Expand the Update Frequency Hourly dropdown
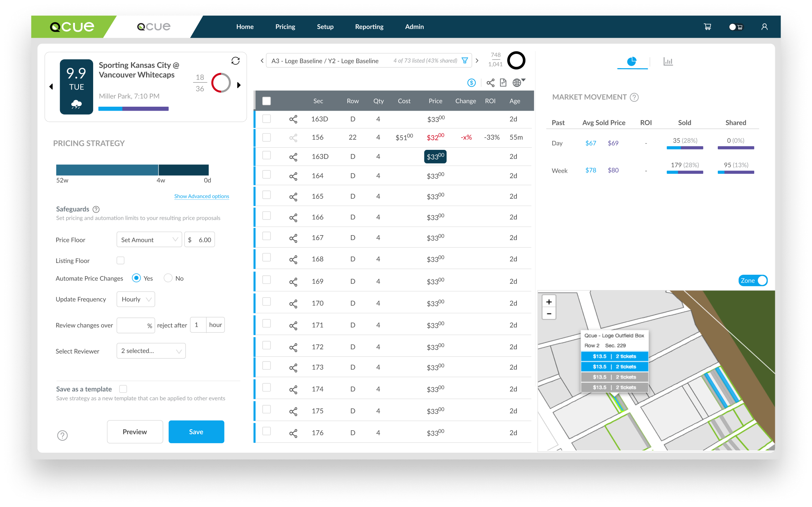The width and height of the screenshot is (812, 507). (136, 299)
